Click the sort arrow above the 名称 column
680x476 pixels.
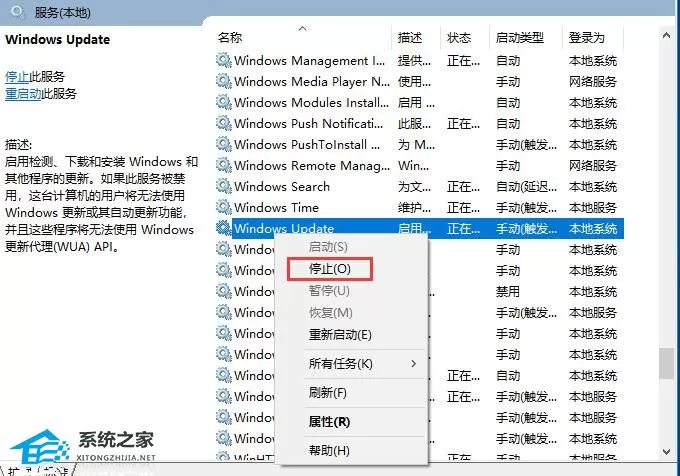tap(303, 29)
